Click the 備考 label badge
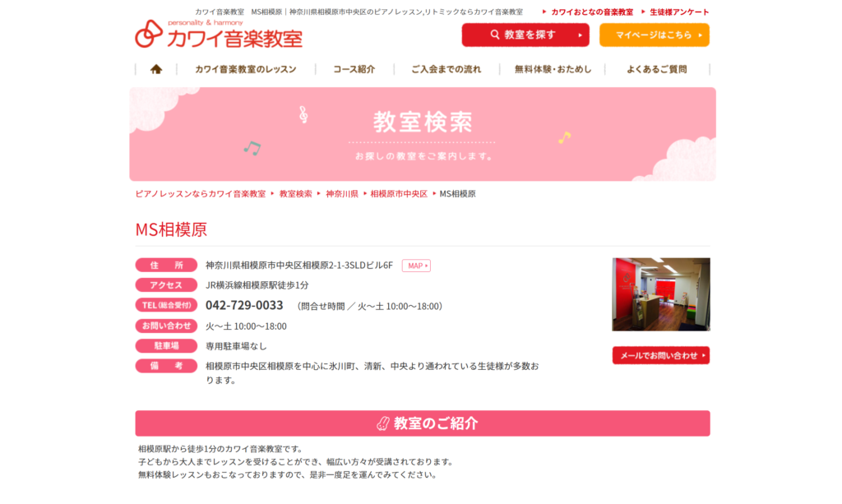Viewport: 842px width, 504px height. coord(166,366)
